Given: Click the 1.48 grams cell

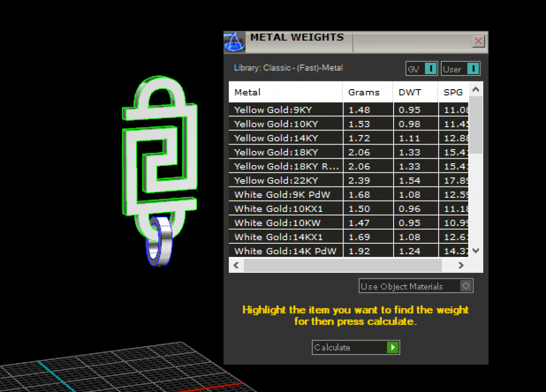Looking at the screenshot, I should (x=368, y=110).
